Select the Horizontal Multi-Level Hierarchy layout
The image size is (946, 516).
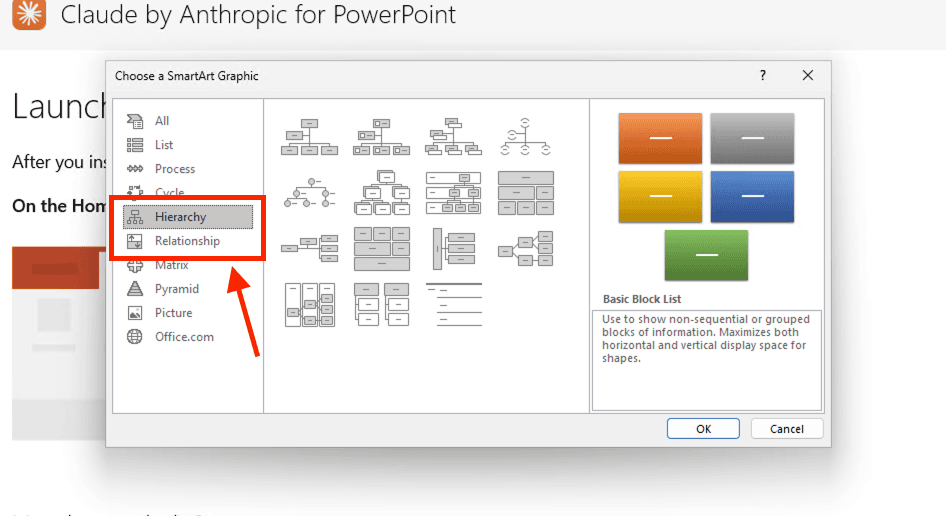[x=454, y=248]
